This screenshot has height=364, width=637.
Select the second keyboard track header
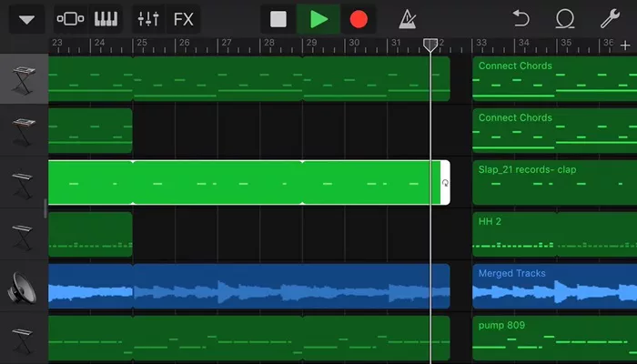pos(24,131)
